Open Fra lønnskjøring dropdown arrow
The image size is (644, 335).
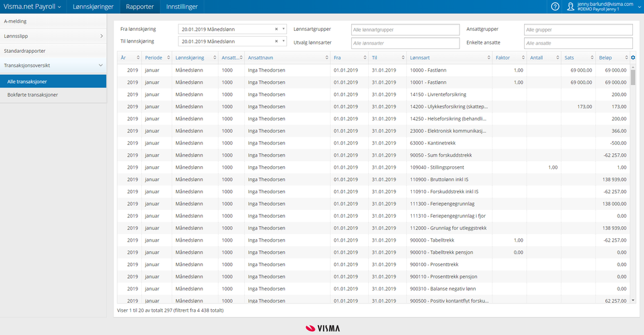coord(284,29)
